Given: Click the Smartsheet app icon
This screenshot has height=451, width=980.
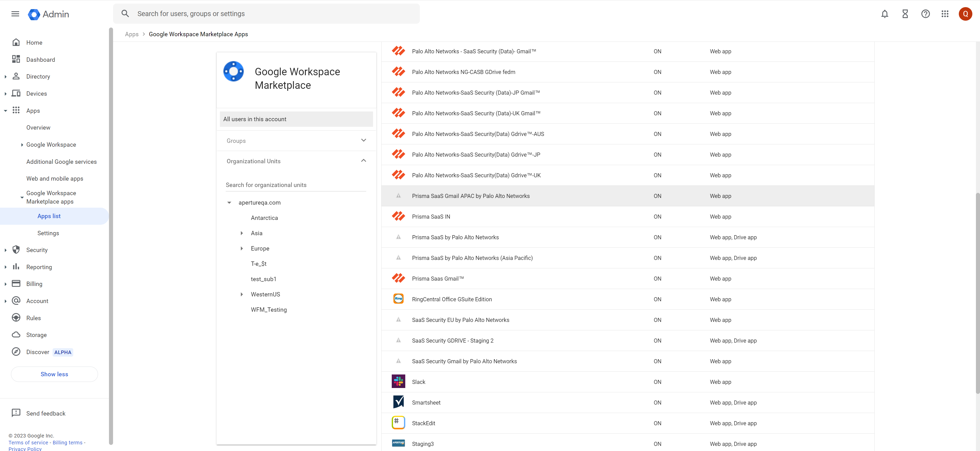Looking at the screenshot, I should 398,402.
